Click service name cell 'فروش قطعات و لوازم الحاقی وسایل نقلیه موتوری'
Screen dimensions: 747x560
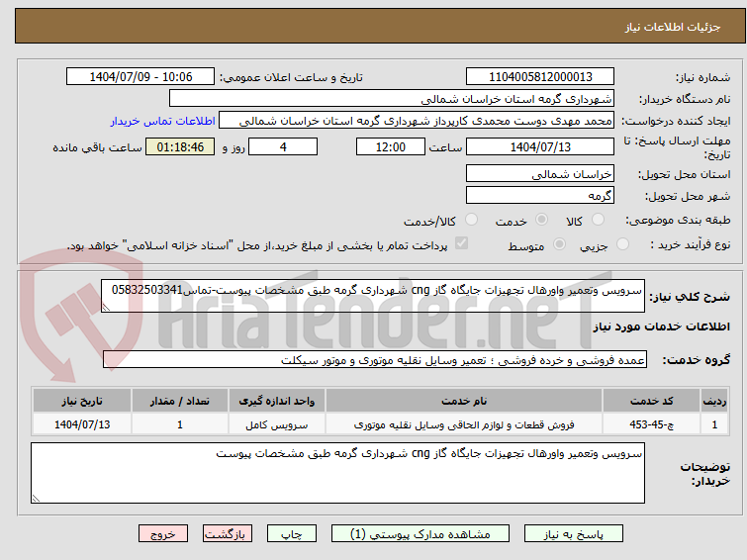(464, 424)
